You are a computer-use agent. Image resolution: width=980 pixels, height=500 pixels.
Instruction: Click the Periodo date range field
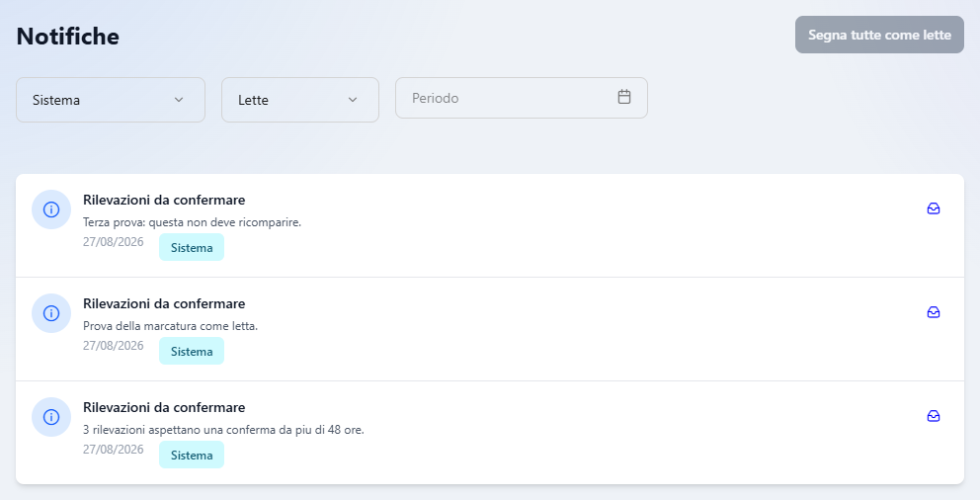tap(522, 98)
